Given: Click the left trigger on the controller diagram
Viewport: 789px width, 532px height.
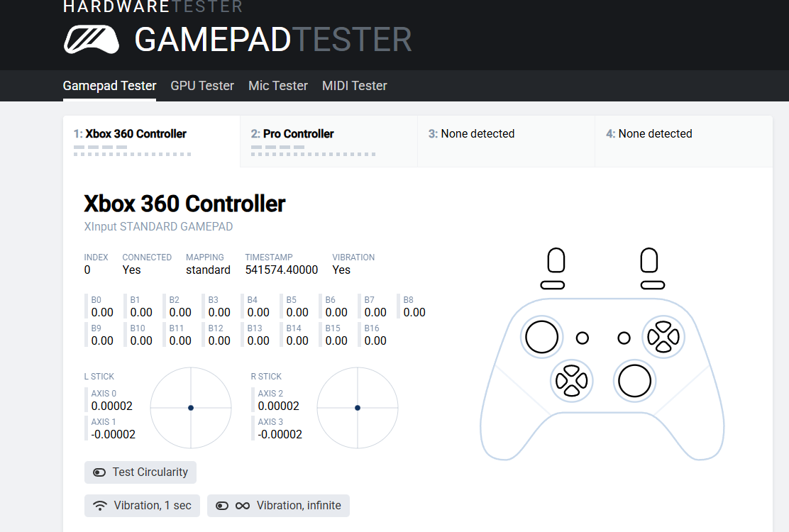Looking at the screenshot, I should click(556, 260).
